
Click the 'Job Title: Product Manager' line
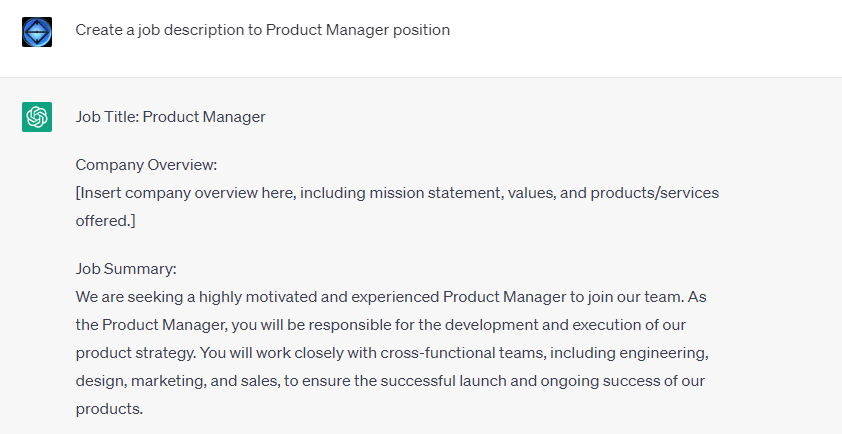(170, 117)
